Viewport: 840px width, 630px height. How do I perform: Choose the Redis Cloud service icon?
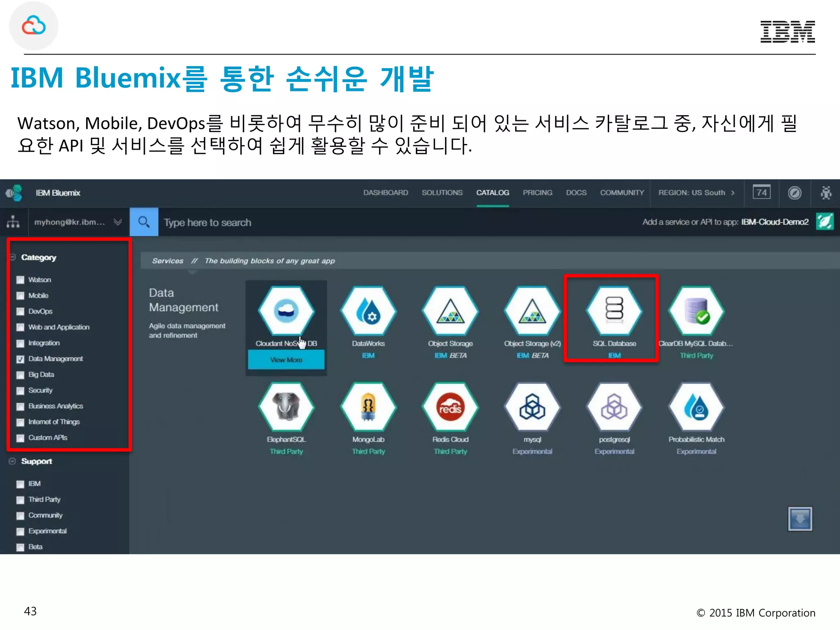point(450,406)
